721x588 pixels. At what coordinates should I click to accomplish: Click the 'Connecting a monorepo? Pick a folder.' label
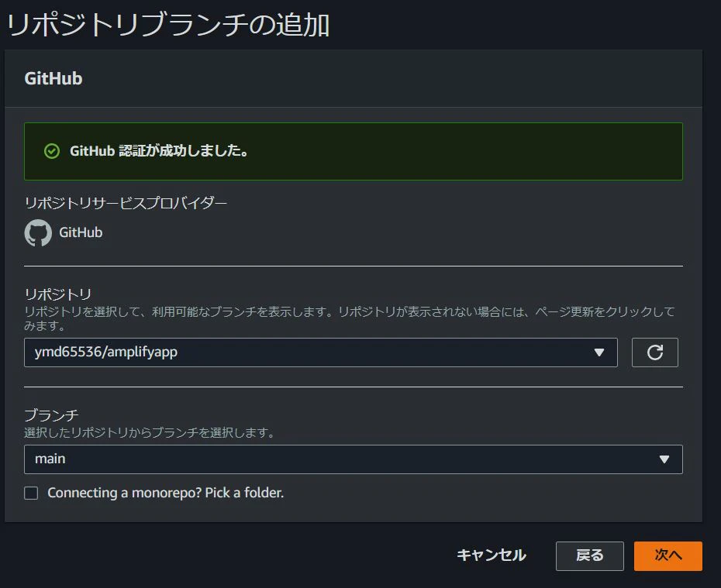click(165, 493)
